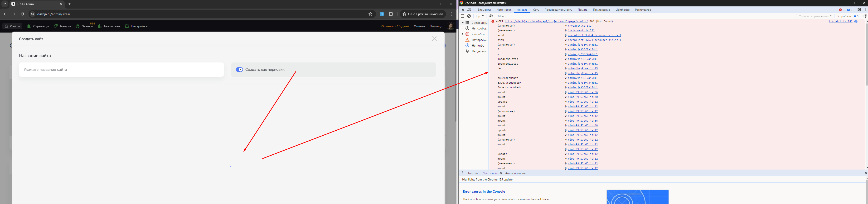868x204 pixels.
Task: Click the DevTools inspect element picker icon
Action: (x=463, y=10)
